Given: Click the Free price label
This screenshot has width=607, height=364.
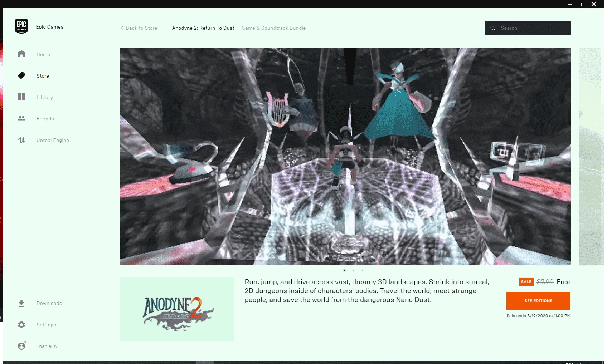Looking at the screenshot, I should [563, 282].
